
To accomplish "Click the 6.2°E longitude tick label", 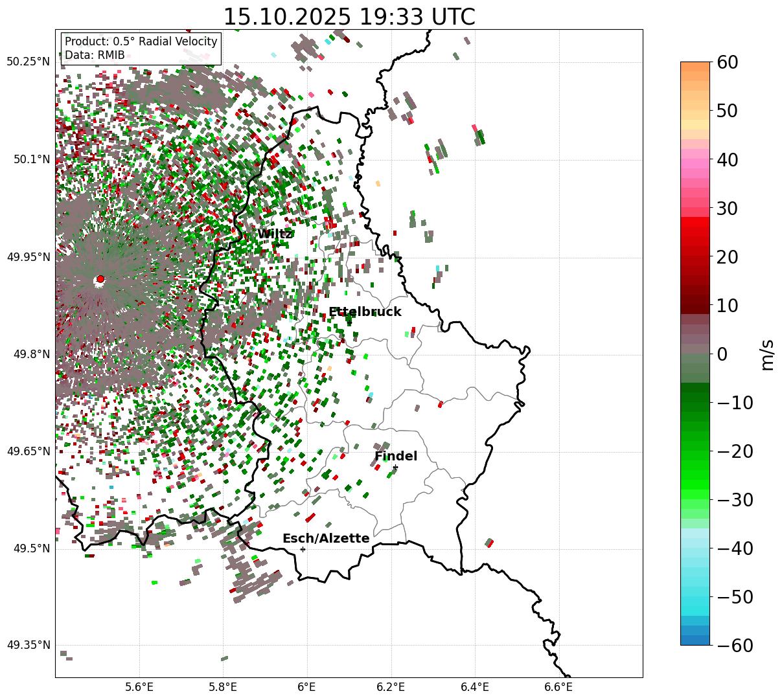I will (x=391, y=687).
